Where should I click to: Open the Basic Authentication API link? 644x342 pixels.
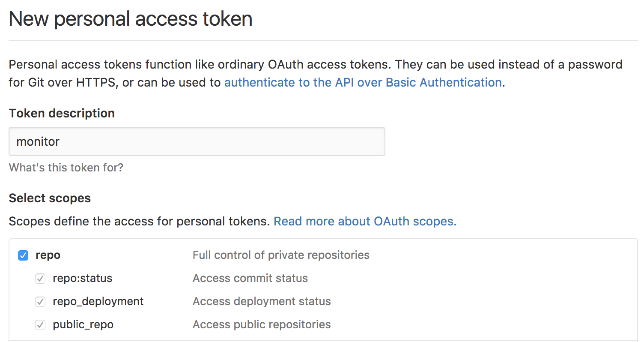pos(363,82)
